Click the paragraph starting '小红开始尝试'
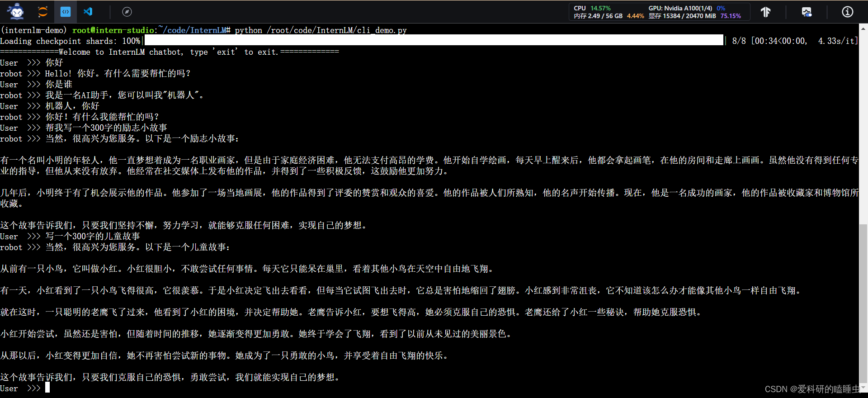The width and height of the screenshot is (868, 398). point(255,334)
